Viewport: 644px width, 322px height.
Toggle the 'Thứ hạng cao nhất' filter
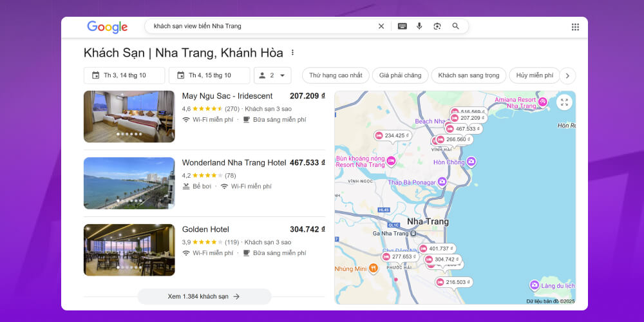click(336, 75)
